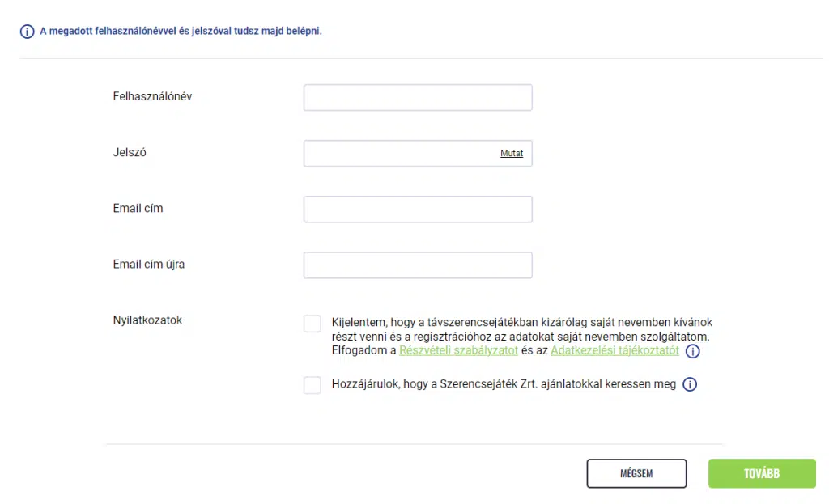
Task: Tick the Kijelentem declaration checkbox
Action: click(x=312, y=324)
